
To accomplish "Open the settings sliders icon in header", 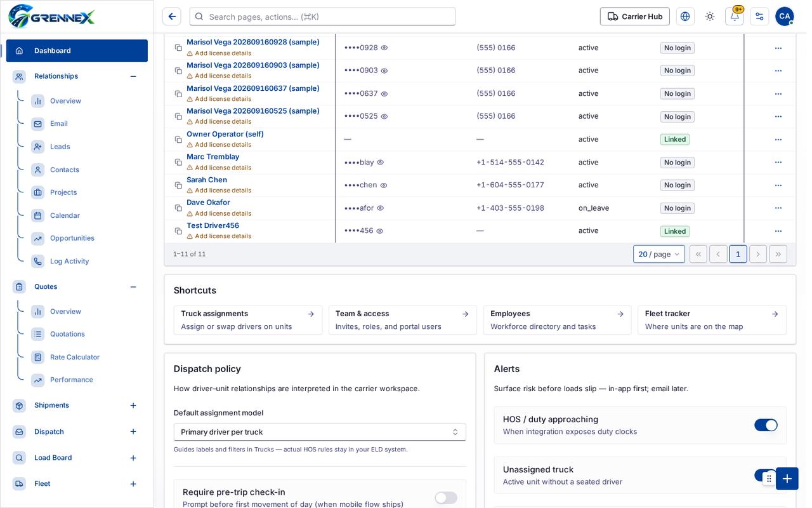I will [x=759, y=17].
